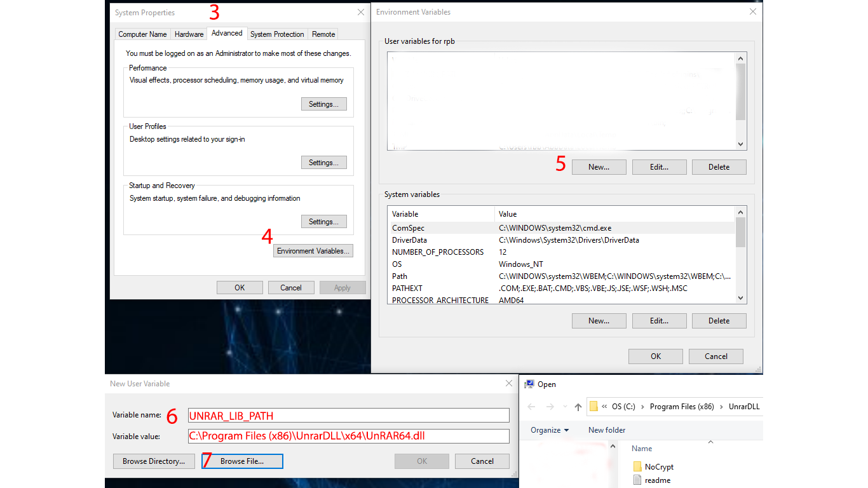Click the Up one level arrow
The image size is (868, 488).
click(578, 407)
